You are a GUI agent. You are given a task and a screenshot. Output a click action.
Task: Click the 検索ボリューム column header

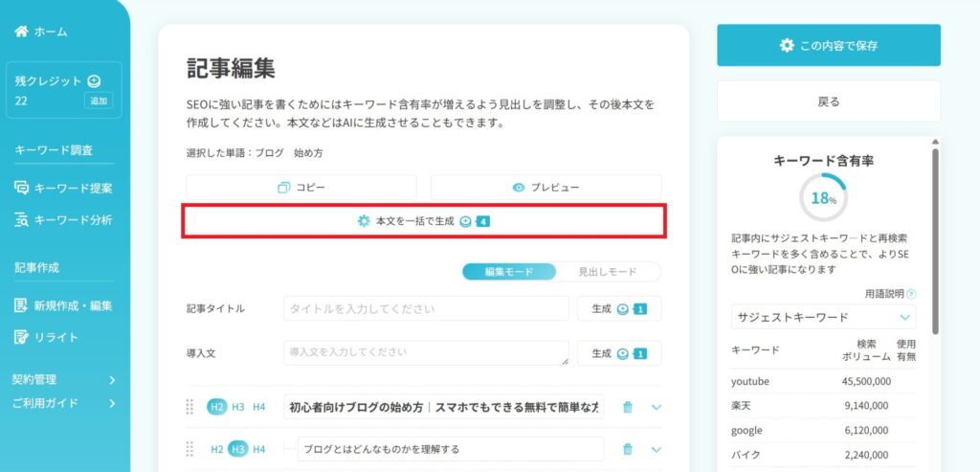(x=866, y=350)
